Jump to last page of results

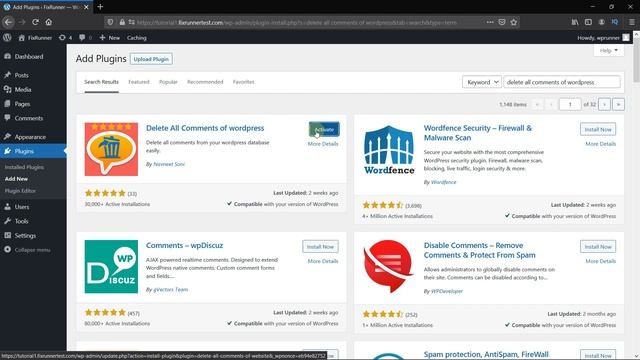pos(618,104)
